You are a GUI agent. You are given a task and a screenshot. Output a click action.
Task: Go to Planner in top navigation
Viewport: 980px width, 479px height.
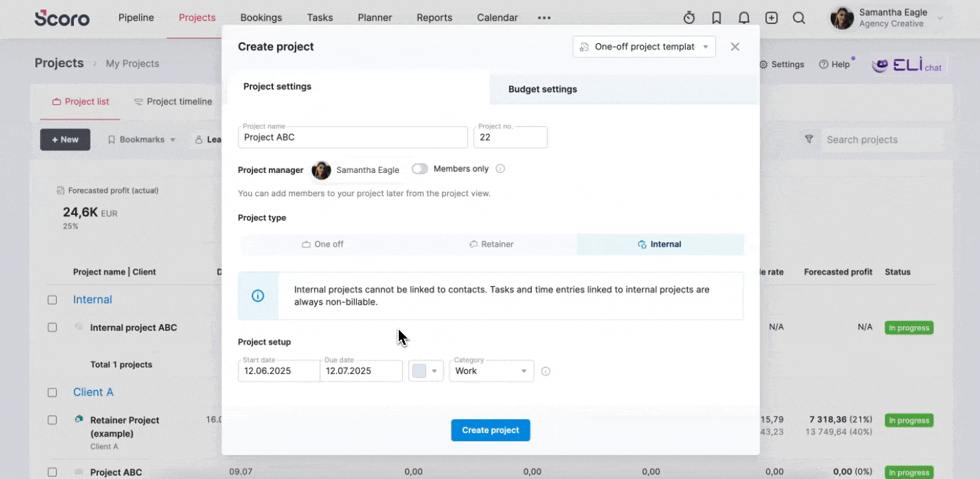[375, 18]
